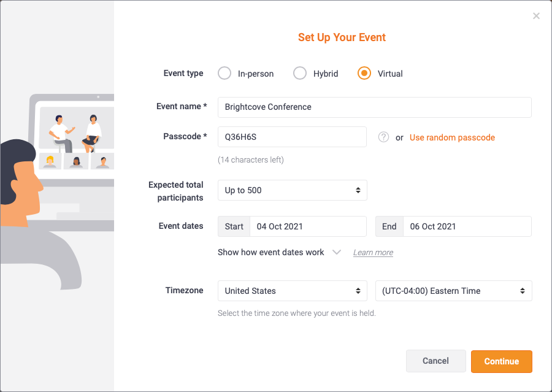Click Use random passcode link
This screenshot has height=392, width=552.
click(452, 137)
